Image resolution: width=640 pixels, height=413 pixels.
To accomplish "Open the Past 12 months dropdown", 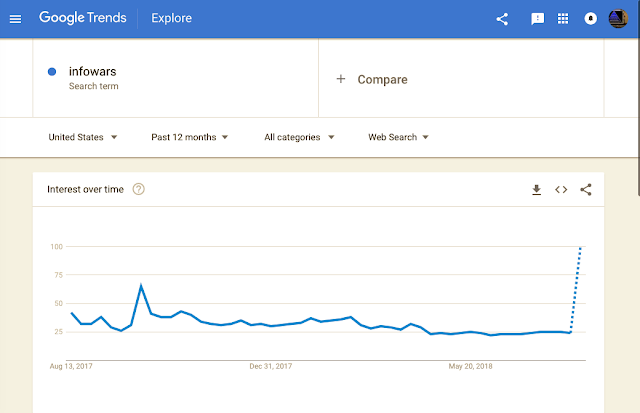I will 189,137.
